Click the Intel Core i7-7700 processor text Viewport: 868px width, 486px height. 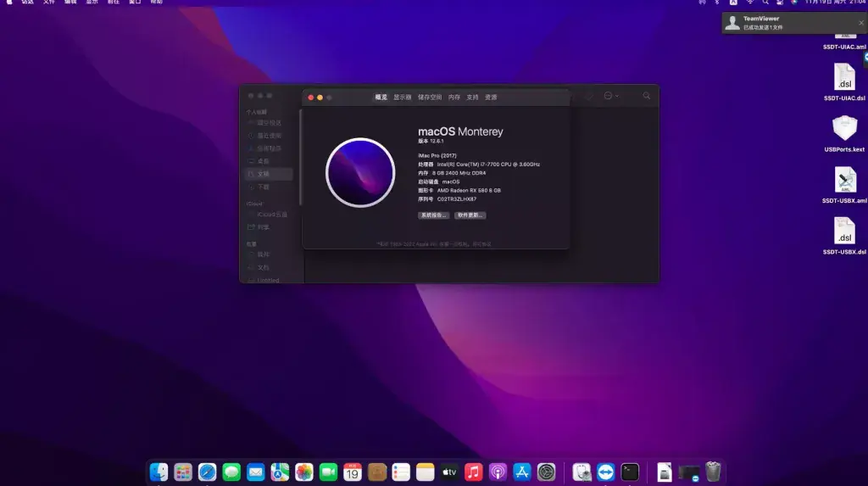488,165
